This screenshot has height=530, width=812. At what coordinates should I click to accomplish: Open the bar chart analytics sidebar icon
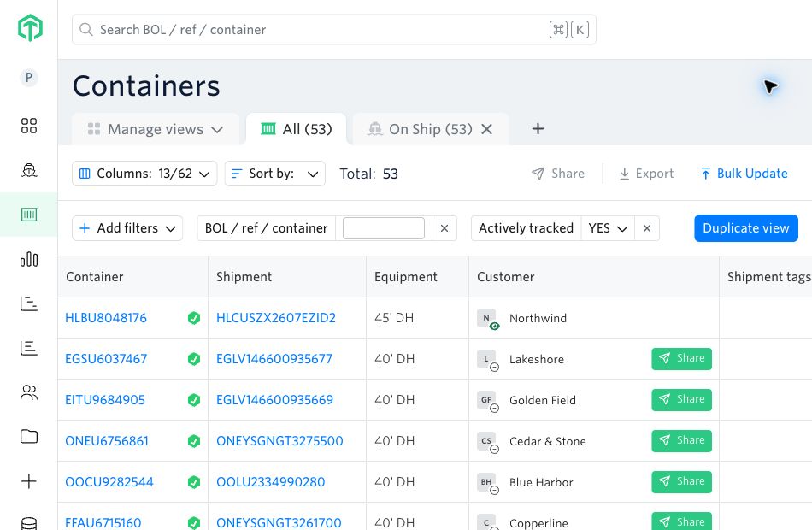pos(29,259)
